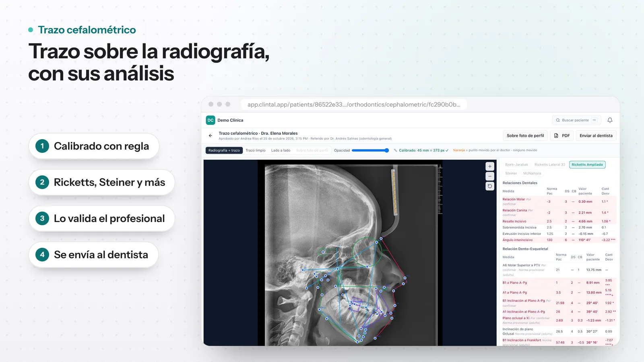This screenshot has width=644, height=362.
Task: Click the browser address bar URL
Action: [x=354, y=105]
